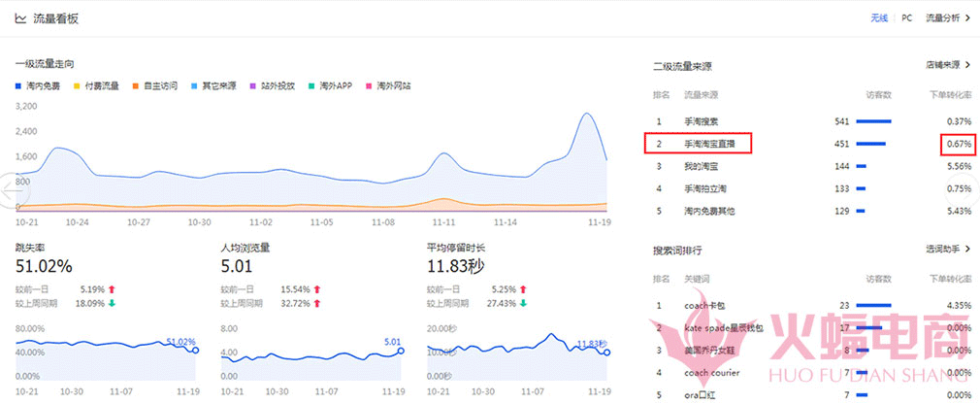The image size is (980, 403).
Task: Click the 其它来源 legend color marker
Action: (195, 85)
